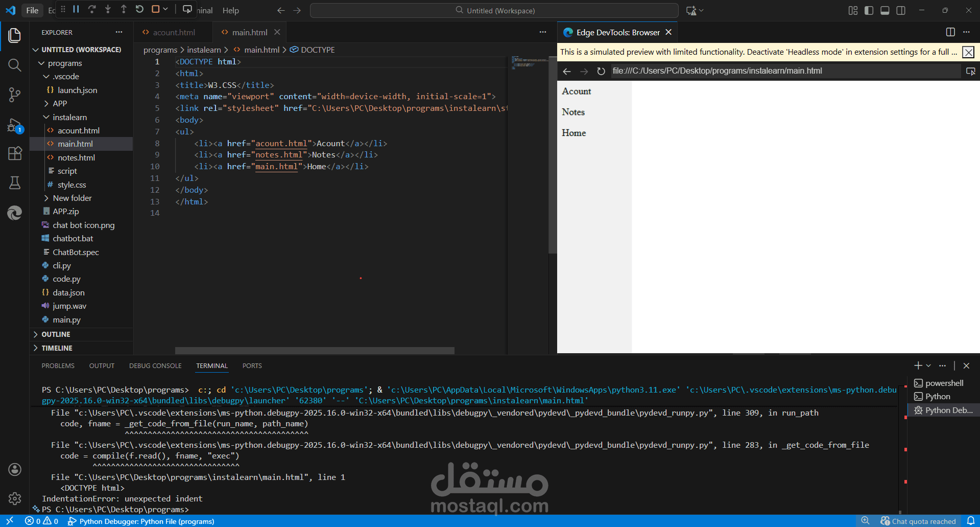Viewport: 980px width, 527px height.
Task: Toggle the primary side bar visibility
Action: tap(869, 10)
